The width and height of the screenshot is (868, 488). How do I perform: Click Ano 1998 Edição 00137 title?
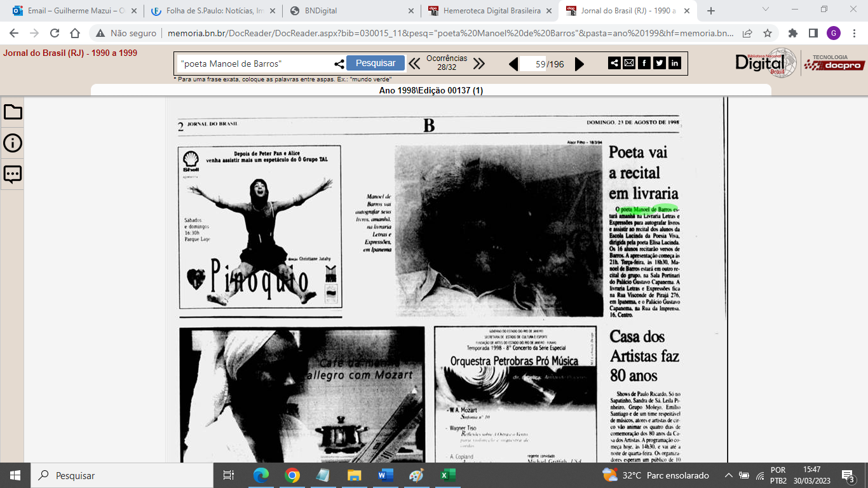(431, 91)
